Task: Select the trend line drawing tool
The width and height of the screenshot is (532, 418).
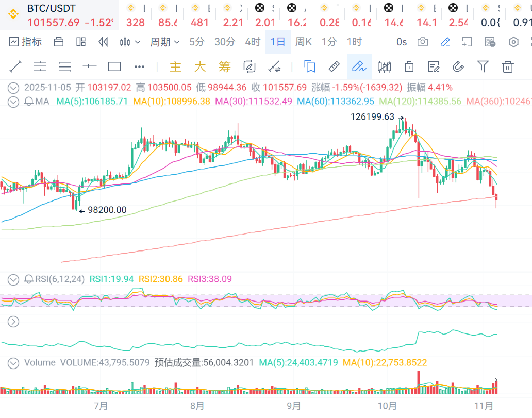Action: 15,66
